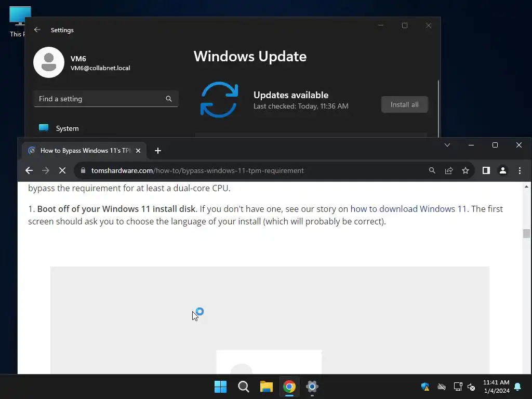532x399 pixels.
Task: Click the muted volume tray icon
Action: pyautogui.click(x=471, y=387)
